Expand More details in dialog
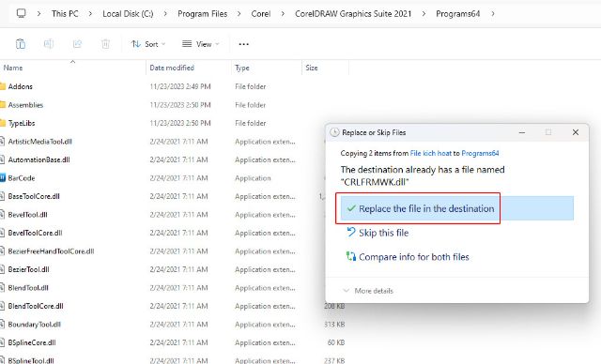The width and height of the screenshot is (601, 364). (368, 291)
